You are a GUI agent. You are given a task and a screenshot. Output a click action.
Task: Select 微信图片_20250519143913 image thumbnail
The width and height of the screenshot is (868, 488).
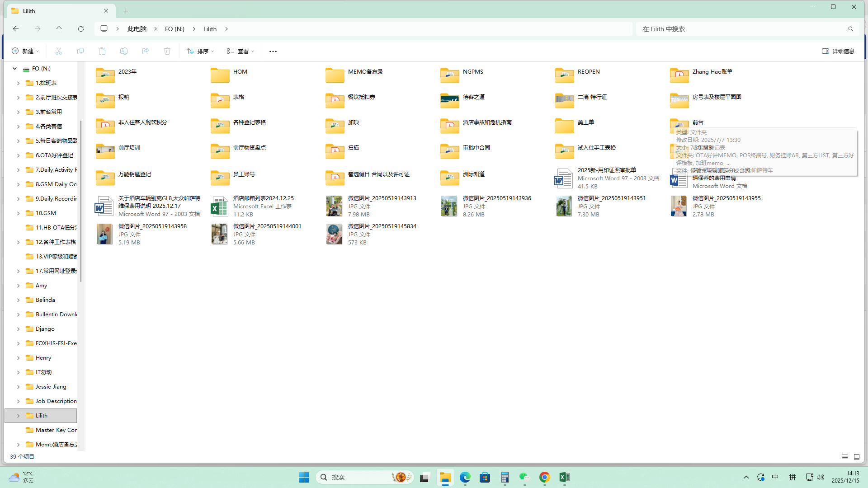tap(335, 206)
